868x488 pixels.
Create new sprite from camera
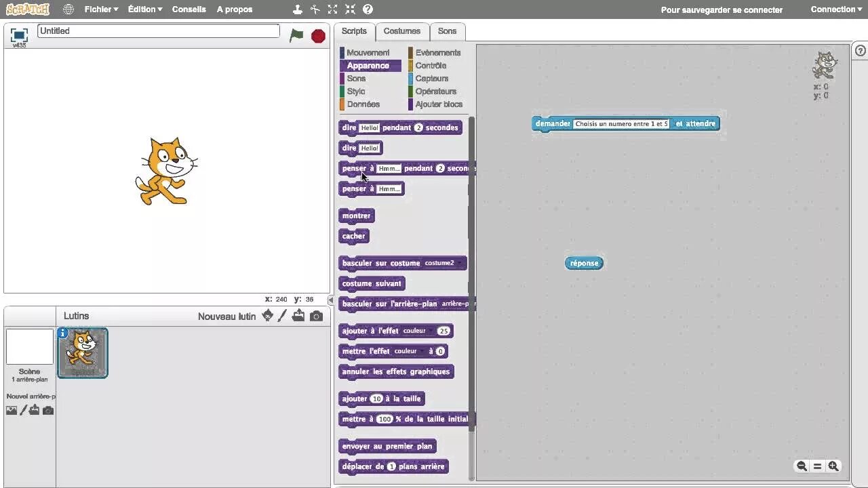[316, 316]
